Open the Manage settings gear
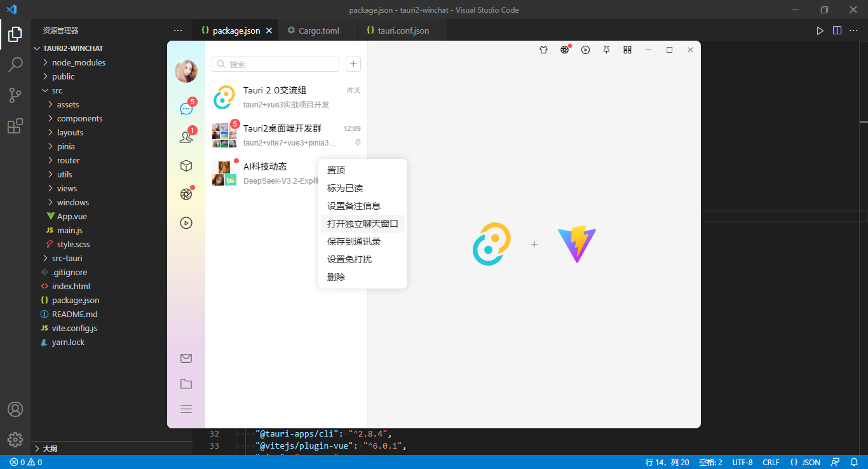 (15, 440)
